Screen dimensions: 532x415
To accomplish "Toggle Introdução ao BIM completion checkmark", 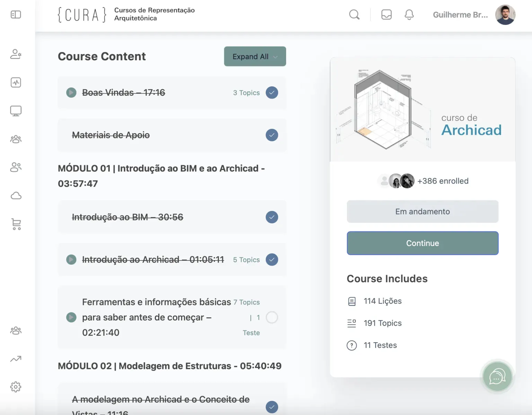I will (x=272, y=217).
